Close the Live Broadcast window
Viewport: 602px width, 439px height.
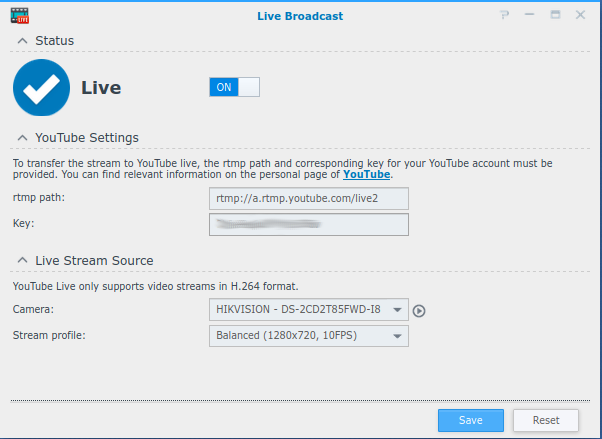click(580, 15)
